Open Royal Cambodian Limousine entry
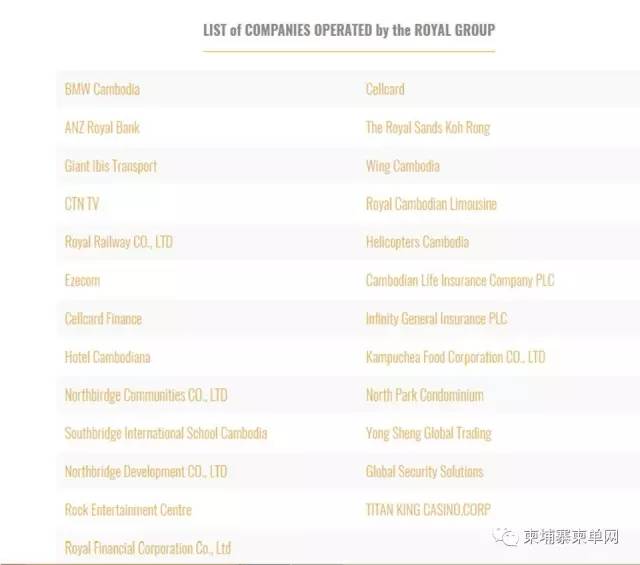This screenshot has height=565, width=640. coord(431,204)
